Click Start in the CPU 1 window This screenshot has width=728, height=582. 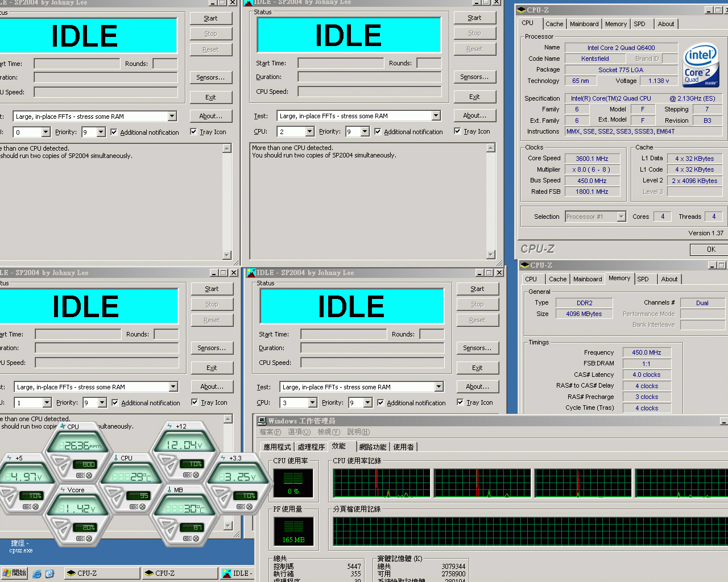tap(212, 289)
